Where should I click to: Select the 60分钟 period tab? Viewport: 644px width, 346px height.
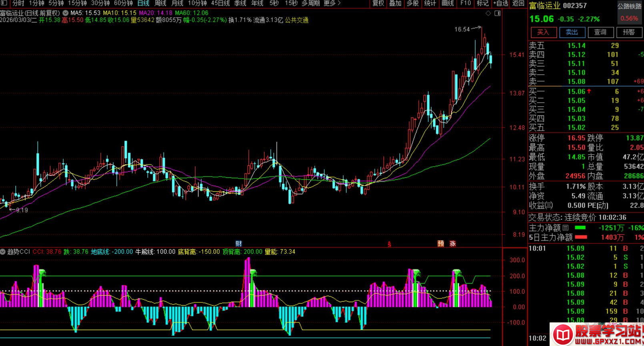pos(123,3)
